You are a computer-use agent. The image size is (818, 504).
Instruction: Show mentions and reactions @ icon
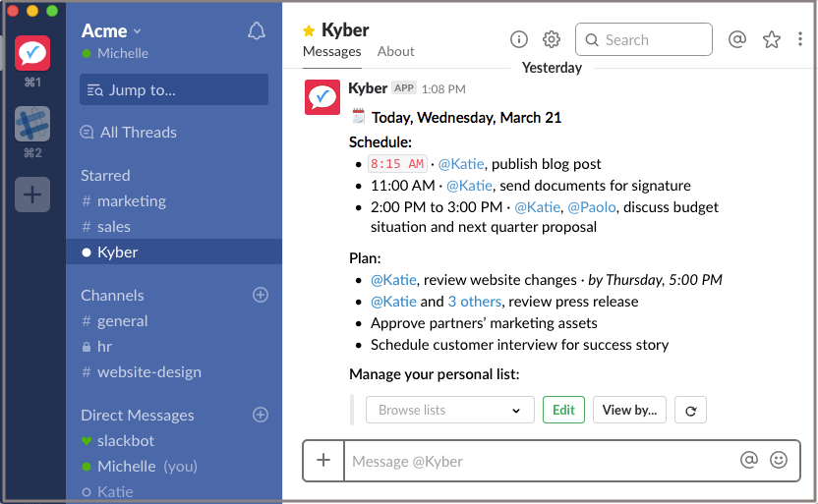(x=737, y=39)
